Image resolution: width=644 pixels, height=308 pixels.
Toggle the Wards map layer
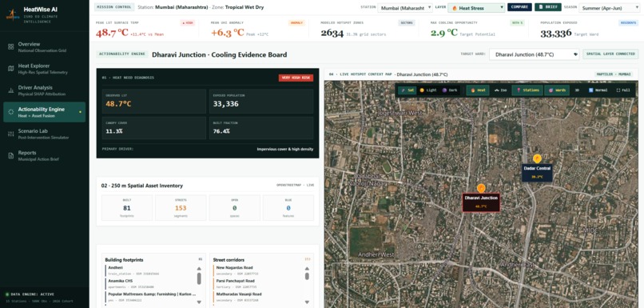tap(557, 90)
